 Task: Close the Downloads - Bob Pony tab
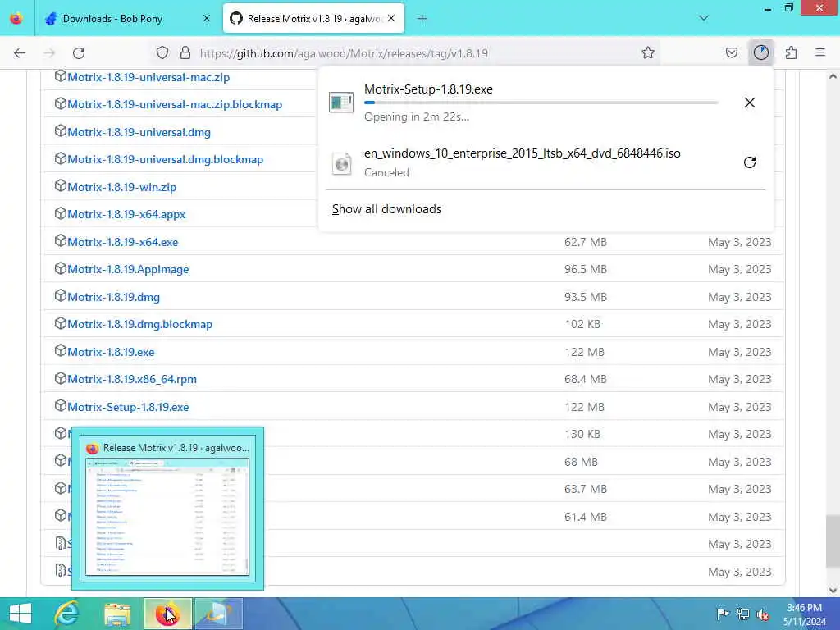point(207,18)
